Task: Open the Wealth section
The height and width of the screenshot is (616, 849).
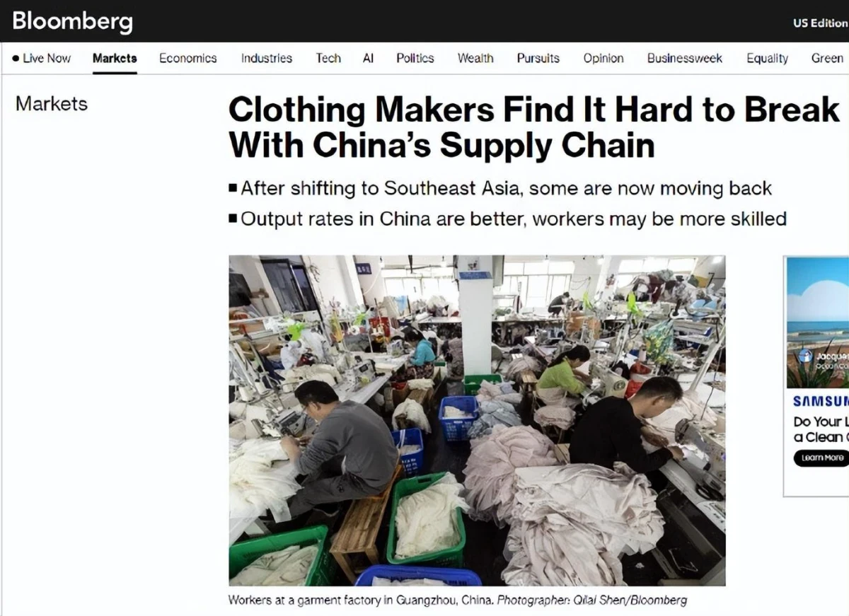Action: coord(475,59)
